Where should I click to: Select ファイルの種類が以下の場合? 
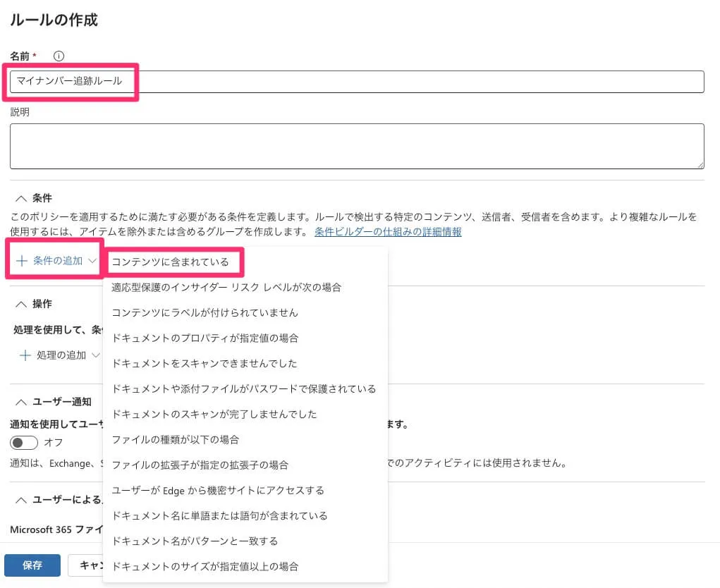(x=245, y=440)
